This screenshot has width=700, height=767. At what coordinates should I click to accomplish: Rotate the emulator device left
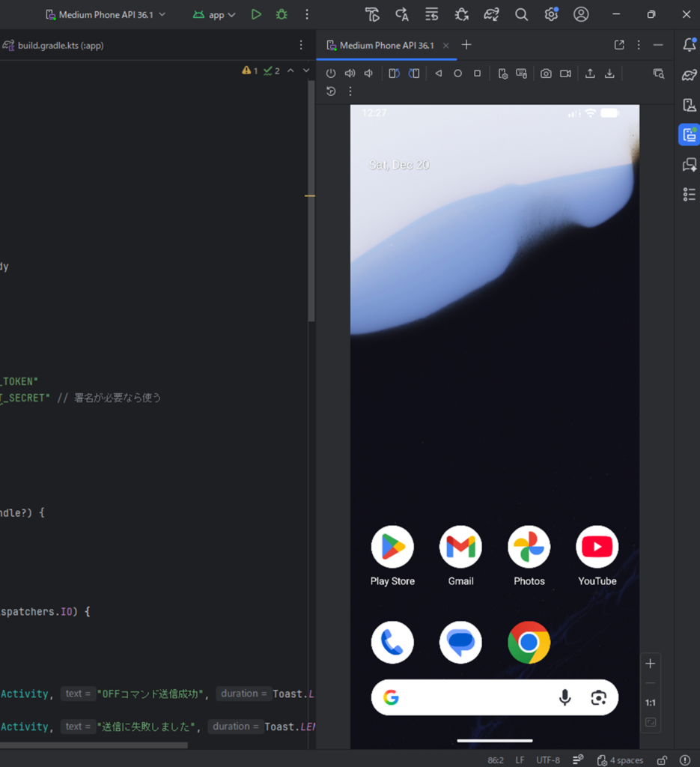click(x=395, y=73)
